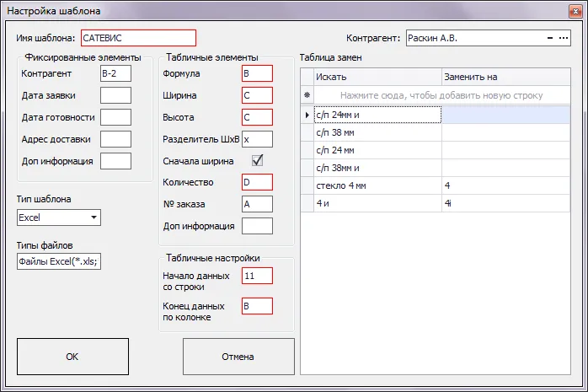The height and width of the screenshot is (392, 588).
Task: Select the с/п 24 мм cell
Action: click(377, 150)
